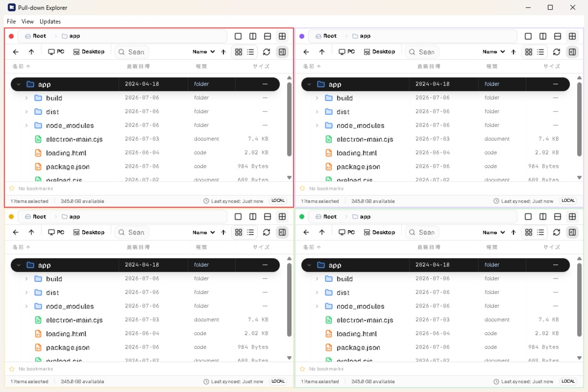Toggle sort direction arrow in top-right pane
Image resolution: width=588 pixels, height=392 pixels.
(x=513, y=52)
